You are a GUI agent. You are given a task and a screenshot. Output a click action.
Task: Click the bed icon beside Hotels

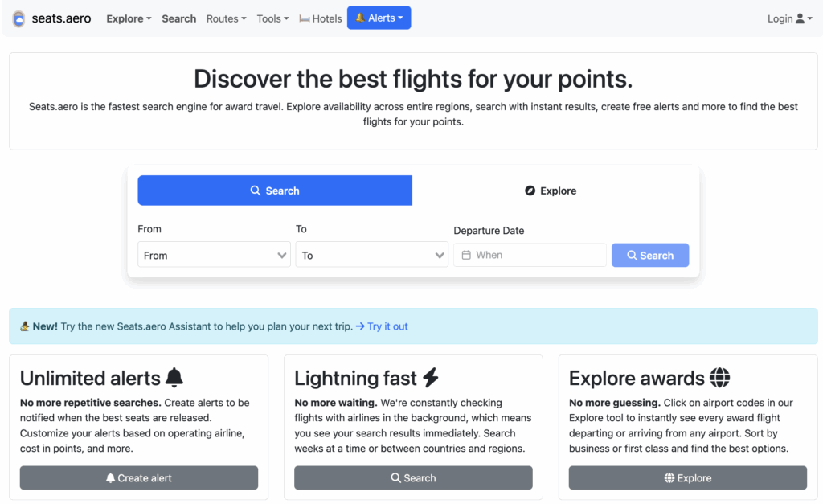(305, 18)
